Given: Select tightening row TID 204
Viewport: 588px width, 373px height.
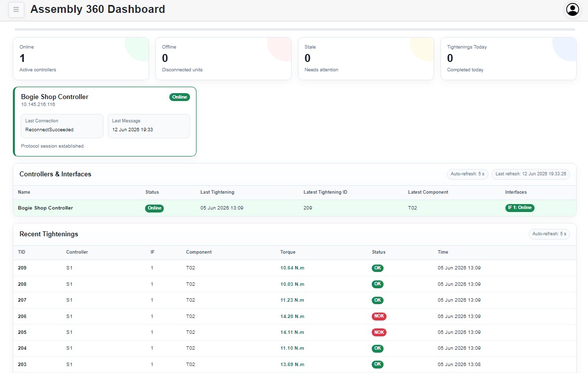Looking at the screenshot, I should [x=295, y=348].
